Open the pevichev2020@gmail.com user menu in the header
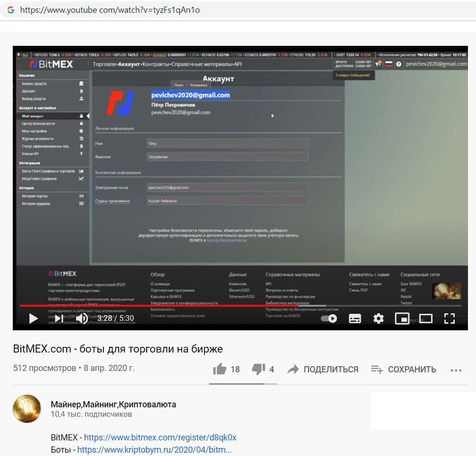The width and height of the screenshot is (476, 456). click(x=436, y=64)
